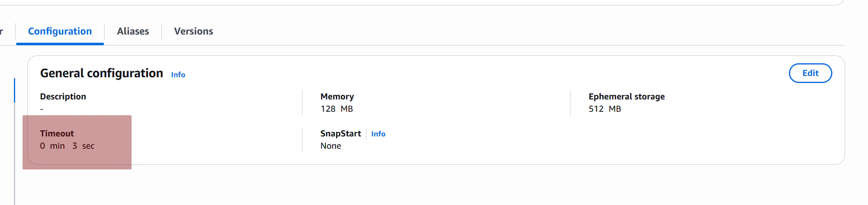Select the 512 MB ephemeral storage value
Image resolution: width=868 pixels, height=205 pixels.
coord(605,109)
